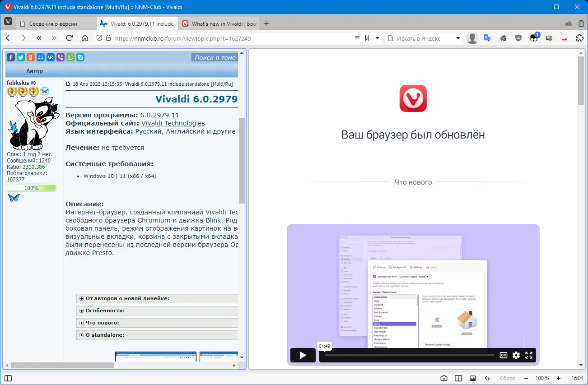Click the "Сброс" zoom reset button
Screen dimensions: 588x385
[x=507, y=378]
